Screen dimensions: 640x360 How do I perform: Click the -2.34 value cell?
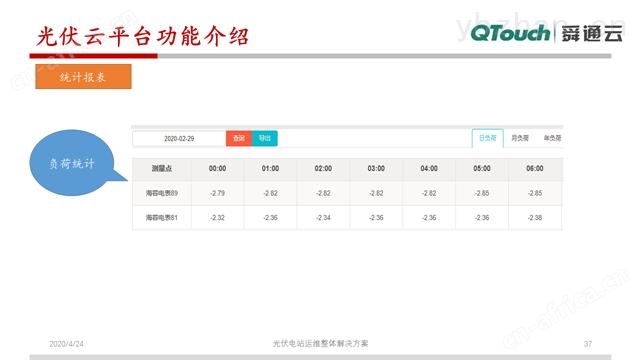click(323, 218)
